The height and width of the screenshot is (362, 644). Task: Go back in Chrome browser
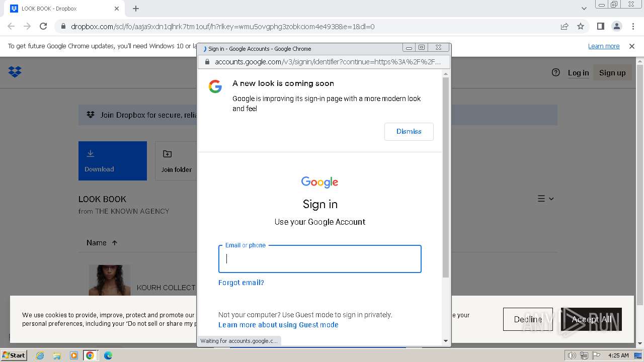[11, 26]
